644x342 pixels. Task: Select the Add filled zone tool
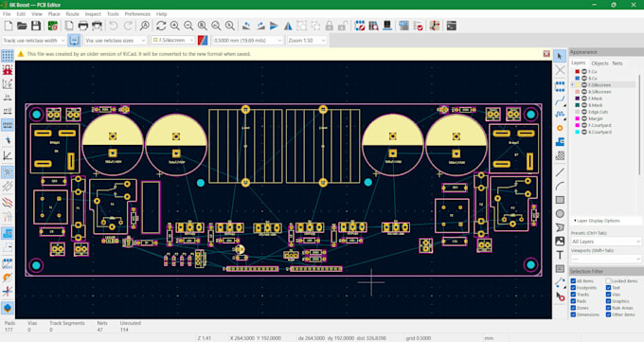[x=560, y=142]
